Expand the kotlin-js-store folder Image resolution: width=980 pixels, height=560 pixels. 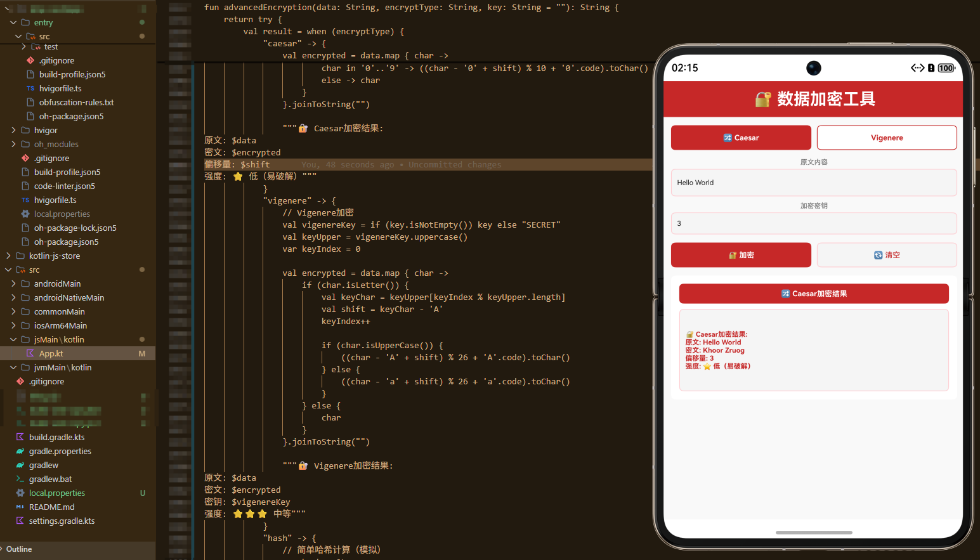coord(8,256)
